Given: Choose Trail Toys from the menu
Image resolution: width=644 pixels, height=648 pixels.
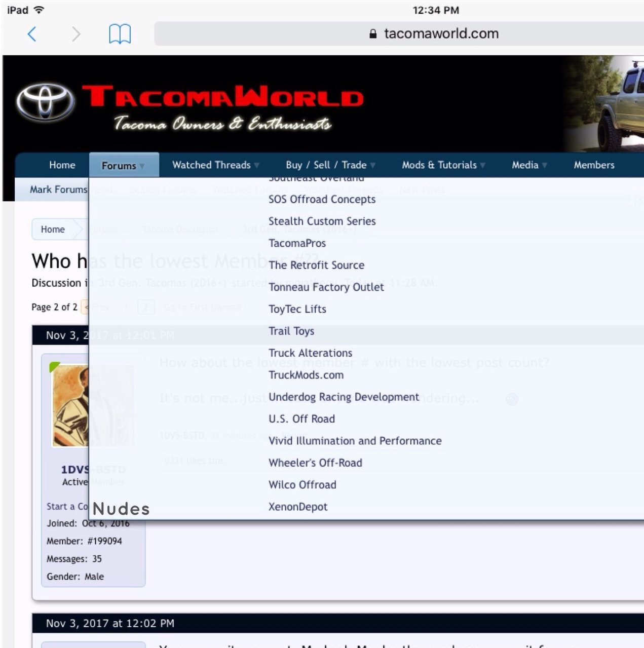Looking at the screenshot, I should click(291, 331).
